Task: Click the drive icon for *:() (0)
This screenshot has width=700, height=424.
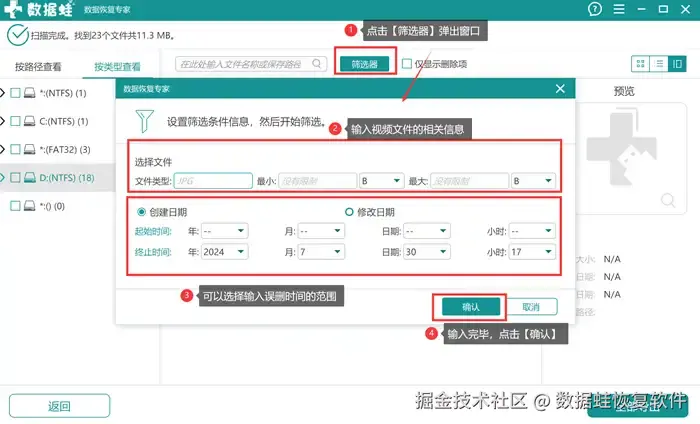Action: (x=29, y=206)
